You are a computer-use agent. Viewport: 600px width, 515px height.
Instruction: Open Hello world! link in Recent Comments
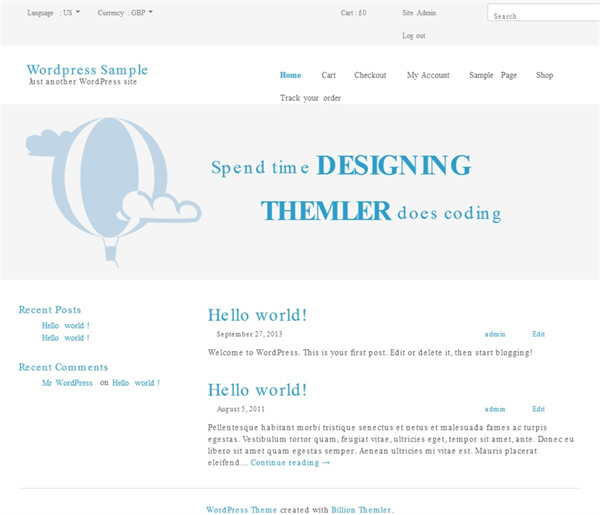tap(136, 383)
